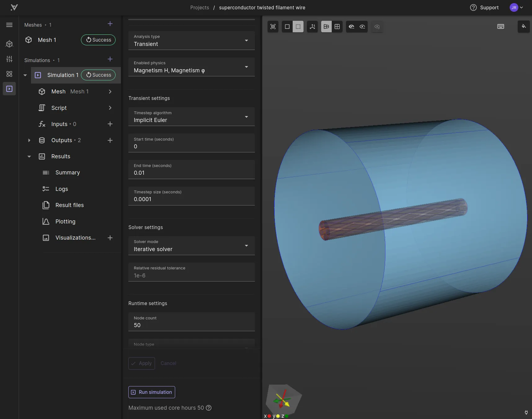This screenshot has width=532, height=419.
Task: Click Run simulation
Action: click(x=152, y=392)
